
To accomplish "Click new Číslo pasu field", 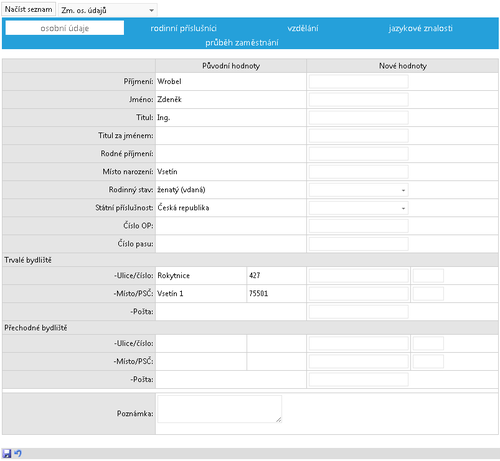I will (x=358, y=244).
